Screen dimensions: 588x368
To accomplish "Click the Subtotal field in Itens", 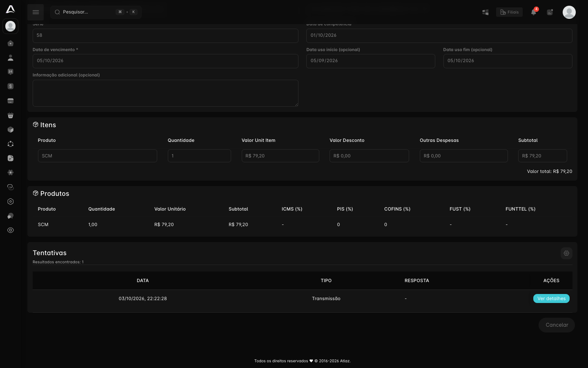I will [543, 156].
